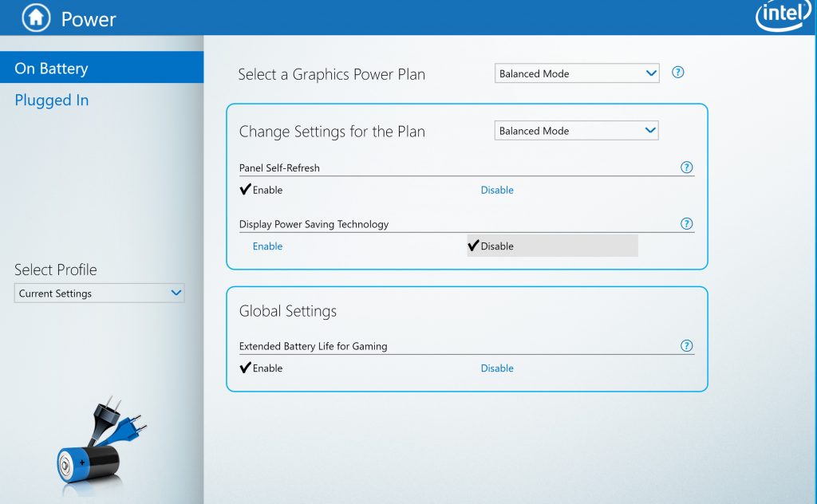Switch to the Plugged In tab
817x504 pixels.
click(52, 100)
